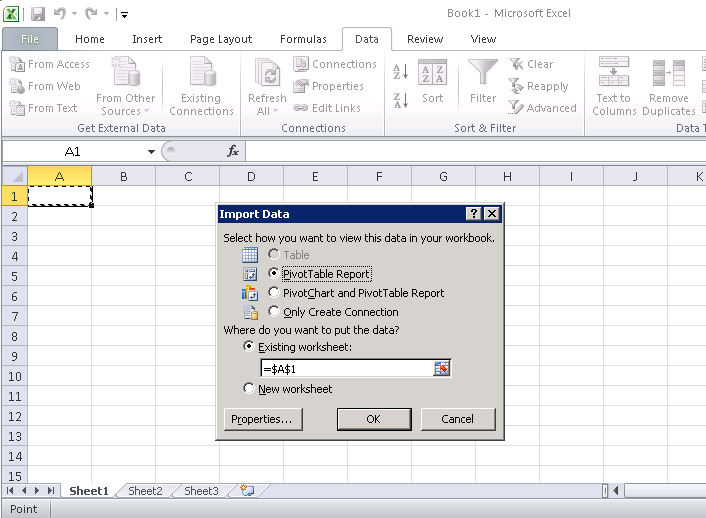Open Properties... in Import Data dialog

261,419
